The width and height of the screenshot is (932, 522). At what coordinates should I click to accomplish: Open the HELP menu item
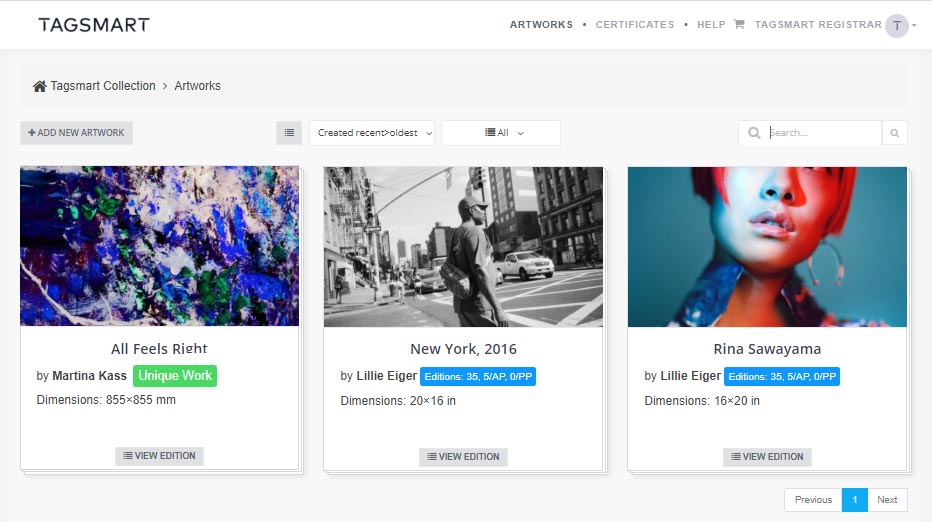point(711,24)
